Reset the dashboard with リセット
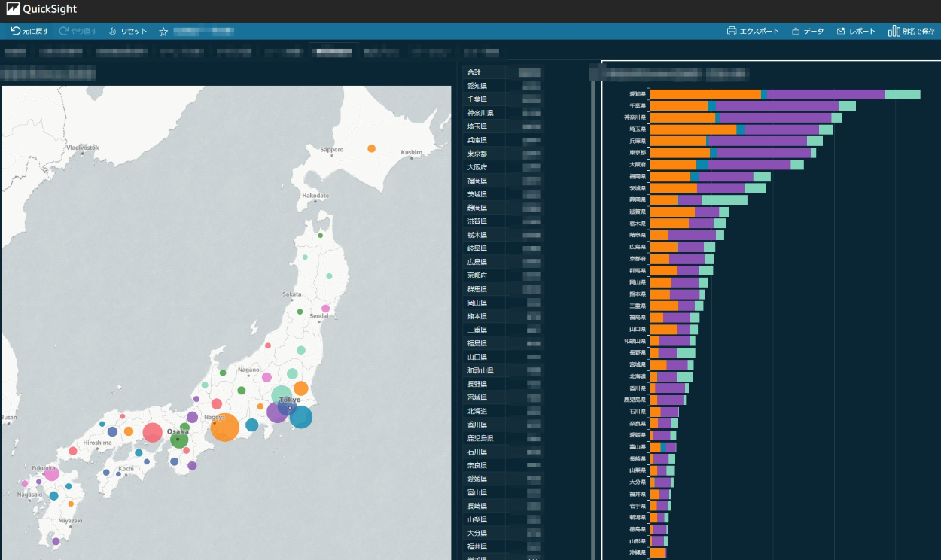 (128, 31)
